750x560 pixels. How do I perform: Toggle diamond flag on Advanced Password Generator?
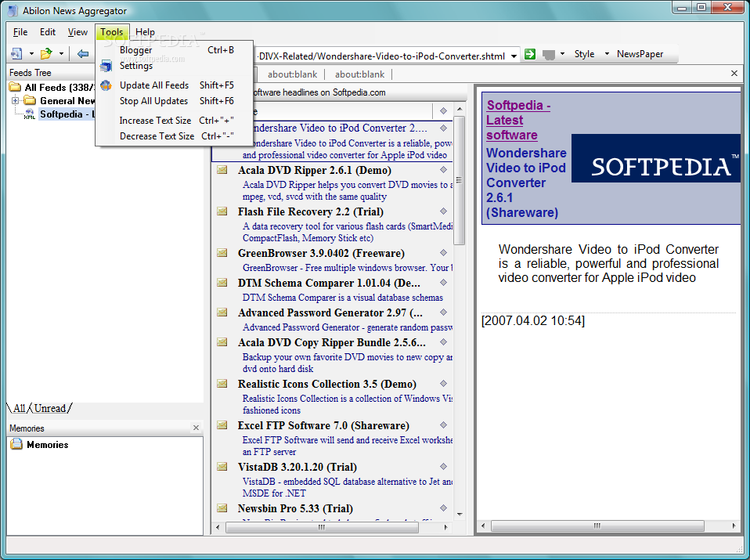click(443, 312)
